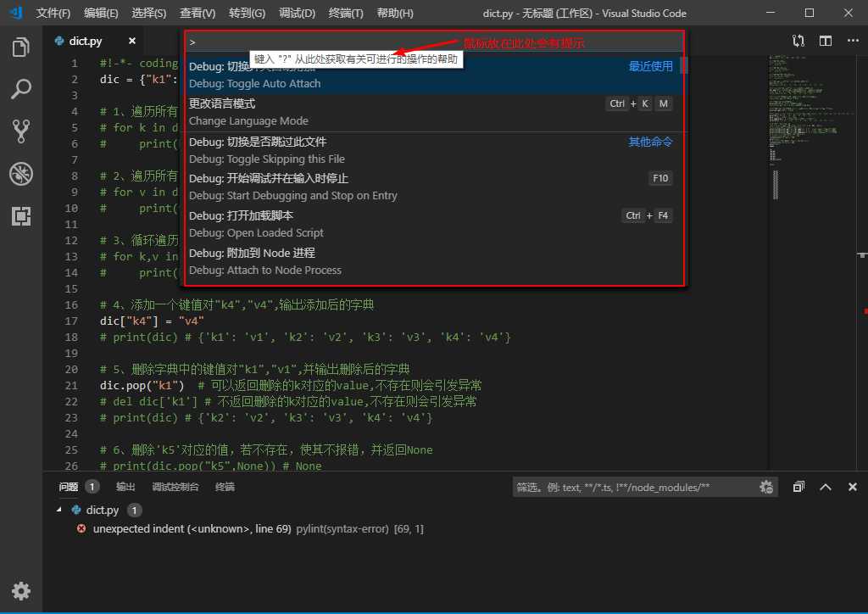The image size is (868, 614).
Task: Switch to the 调试控制台 panel tab
Action: point(175,487)
